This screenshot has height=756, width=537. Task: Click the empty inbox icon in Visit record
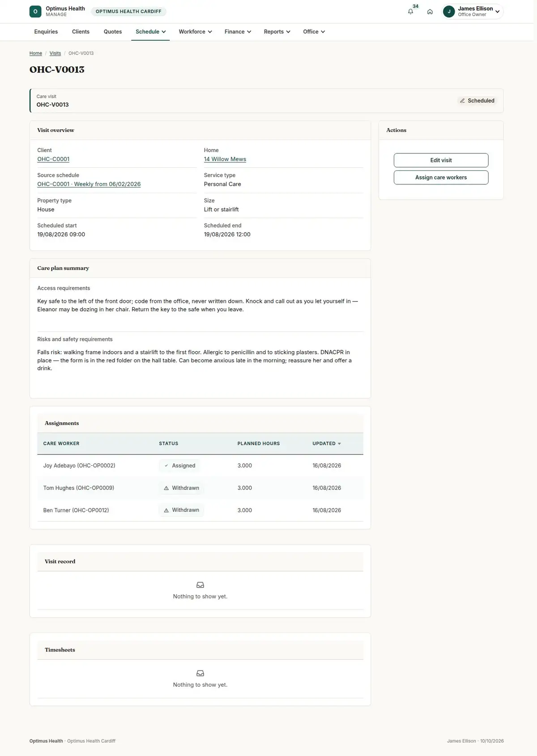(x=200, y=585)
